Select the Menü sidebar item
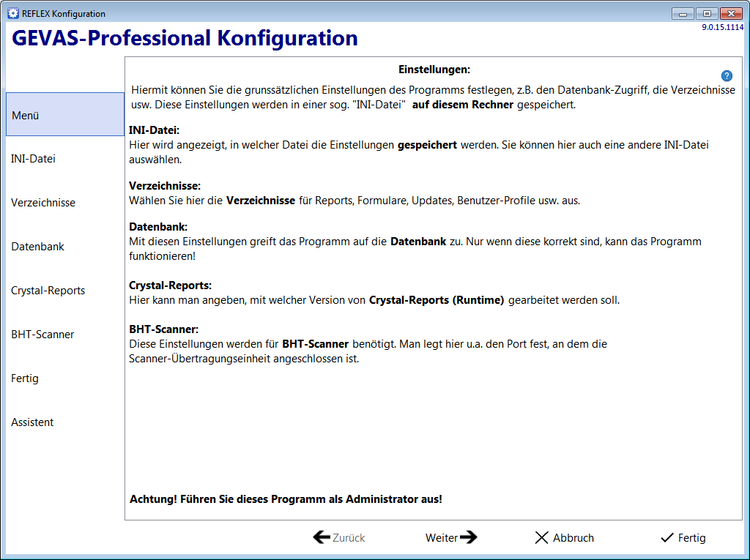Screen dimensions: 750x560 pos(65,115)
